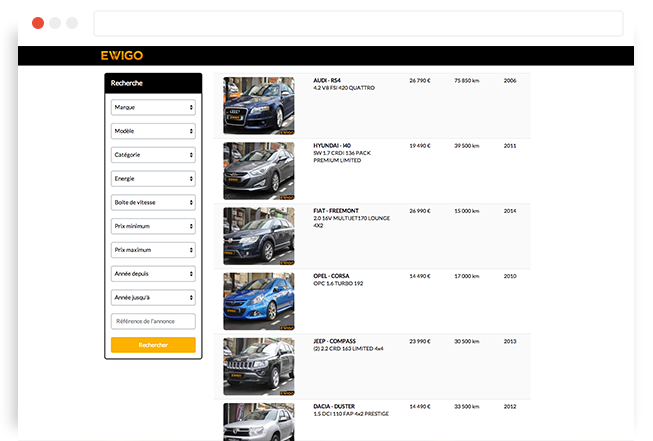Click the EWIGO logo
Screen dimensions: 653x441
(x=122, y=55)
